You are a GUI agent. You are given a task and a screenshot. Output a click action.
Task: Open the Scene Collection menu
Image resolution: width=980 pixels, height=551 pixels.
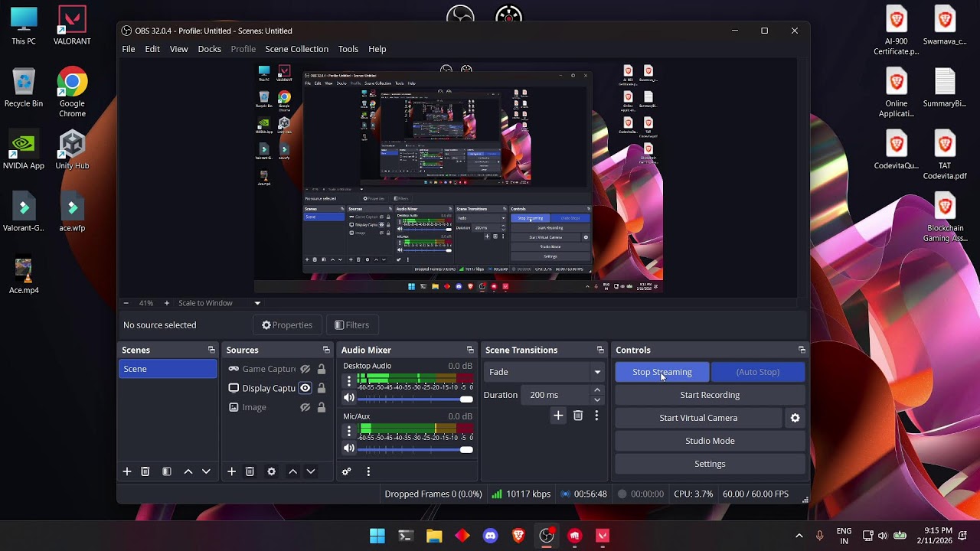pyautogui.click(x=296, y=49)
